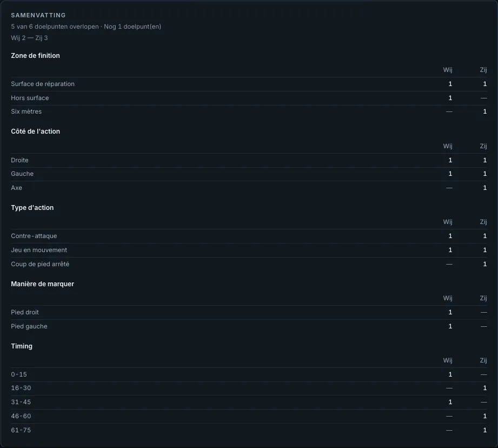The height and width of the screenshot is (448, 498).
Task: Open the Côté de l'action section heading
Action: (x=35, y=131)
